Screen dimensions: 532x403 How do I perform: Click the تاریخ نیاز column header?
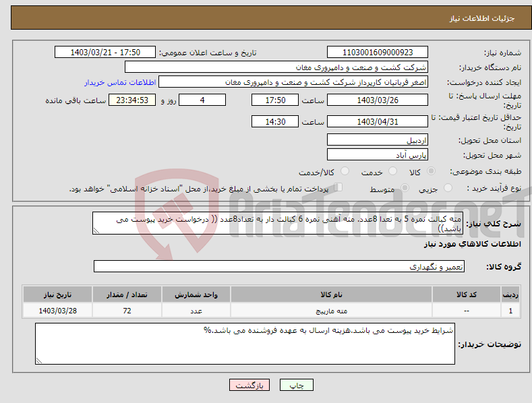click(x=57, y=294)
